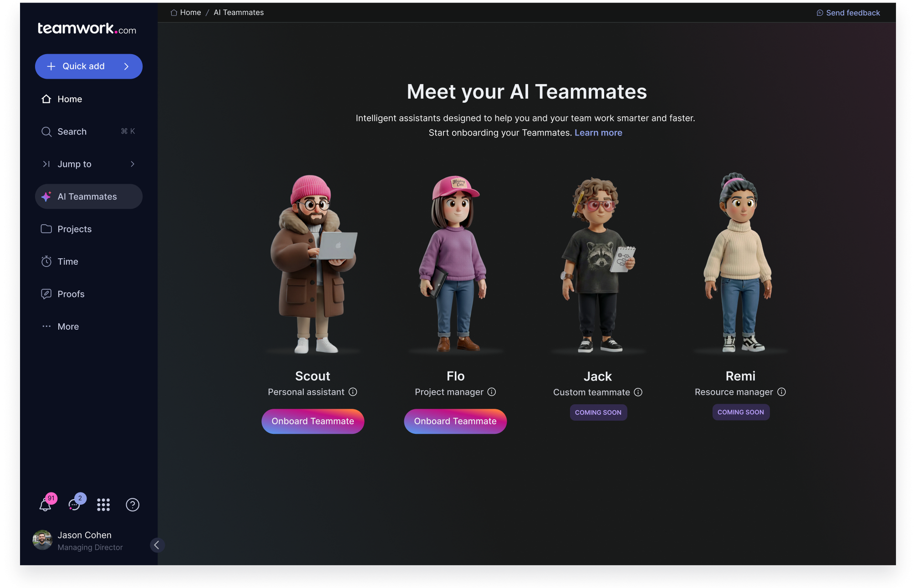Expand the Jump to chevron

point(132,164)
